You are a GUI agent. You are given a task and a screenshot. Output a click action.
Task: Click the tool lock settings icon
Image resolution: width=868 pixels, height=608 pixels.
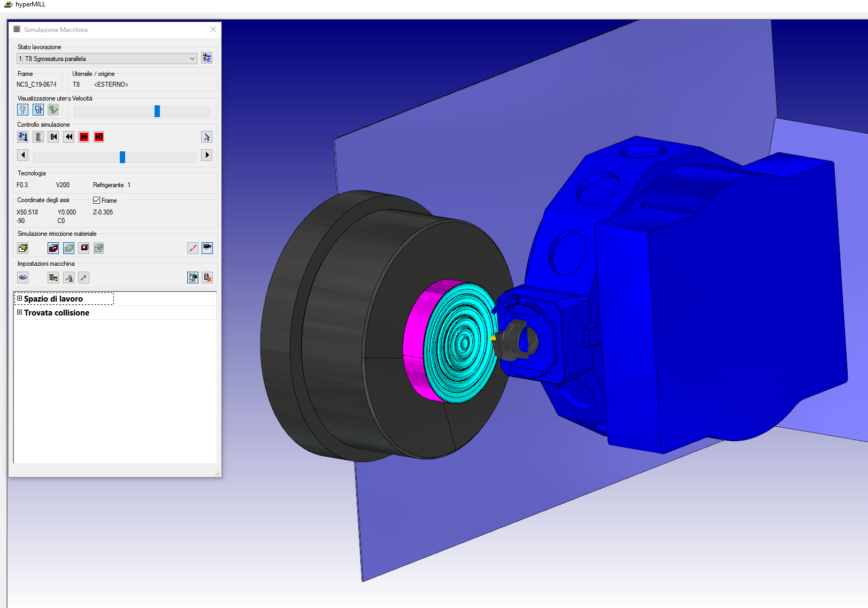(x=69, y=278)
